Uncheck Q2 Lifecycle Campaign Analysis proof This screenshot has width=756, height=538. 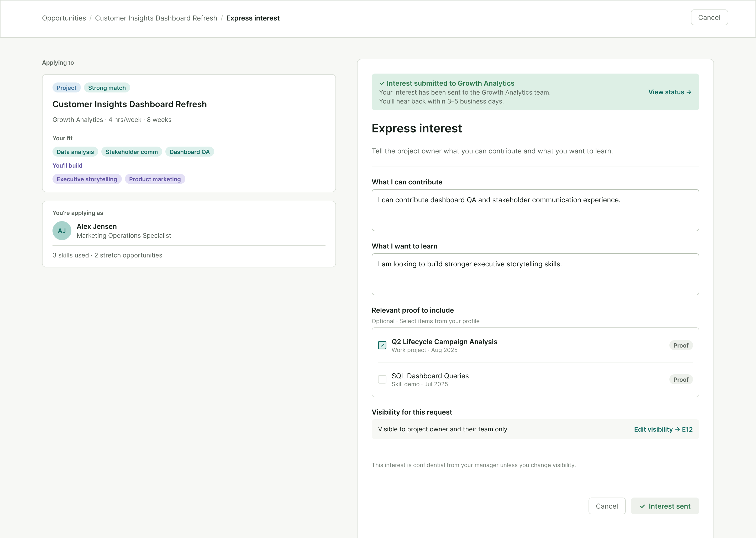click(x=382, y=345)
